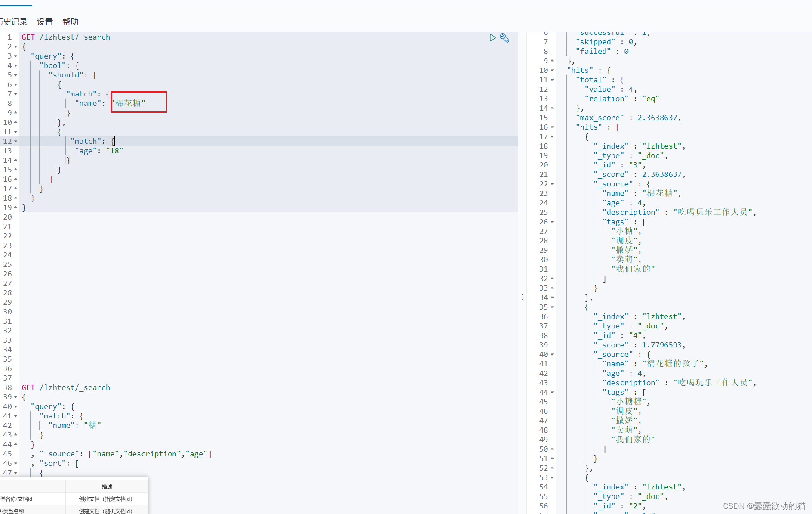Collapse the second hit at output line 35
The width and height of the screenshot is (812, 514).
click(552, 307)
